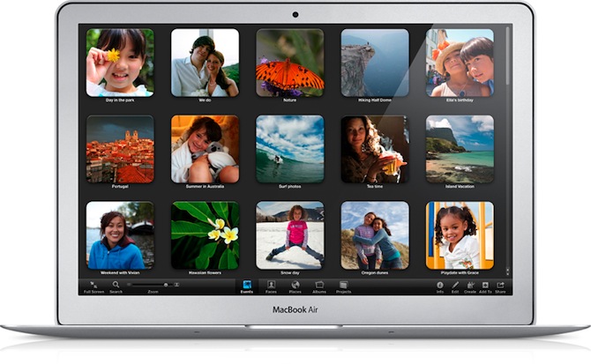Toggle Full Screen mode icon
591x364 pixels.
point(94,285)
